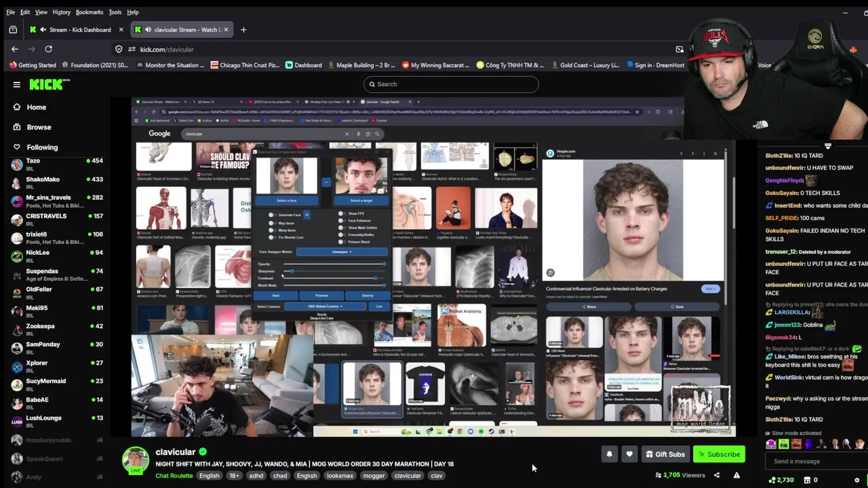The width and height of the screenshot is (868, 488).
Task: Open ShakoMako channel in following list
Action: pos(57,183)
